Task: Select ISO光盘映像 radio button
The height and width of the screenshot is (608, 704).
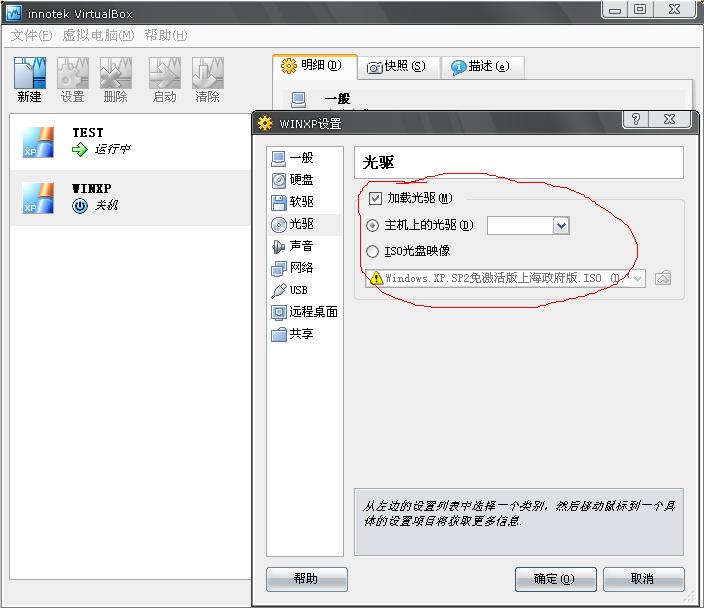Action: click(372, 251)
